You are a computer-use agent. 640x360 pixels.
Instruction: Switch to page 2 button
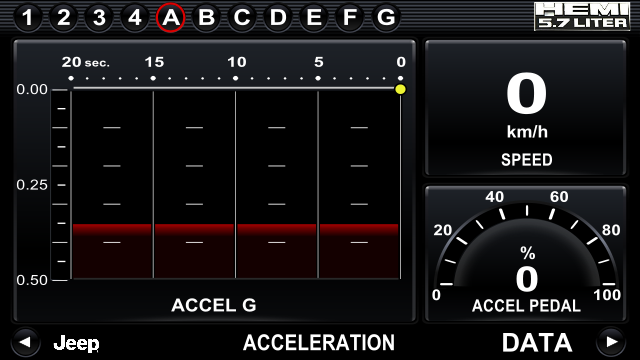63,18
